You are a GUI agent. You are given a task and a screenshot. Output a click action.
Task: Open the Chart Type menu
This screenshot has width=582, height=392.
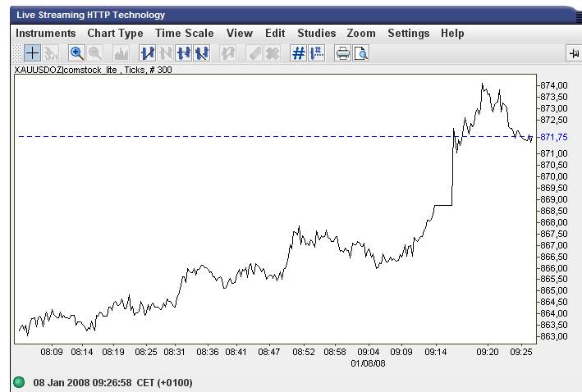(x=115, y=33)
